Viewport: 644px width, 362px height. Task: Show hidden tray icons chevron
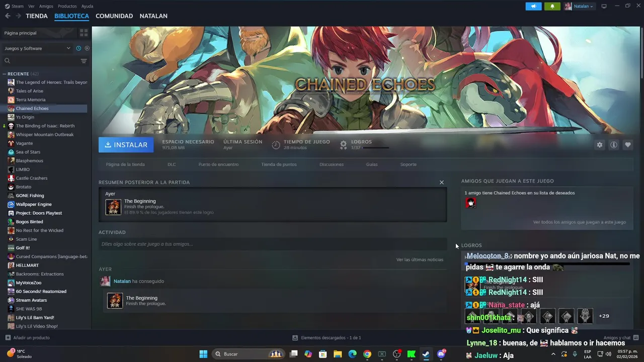553,354
